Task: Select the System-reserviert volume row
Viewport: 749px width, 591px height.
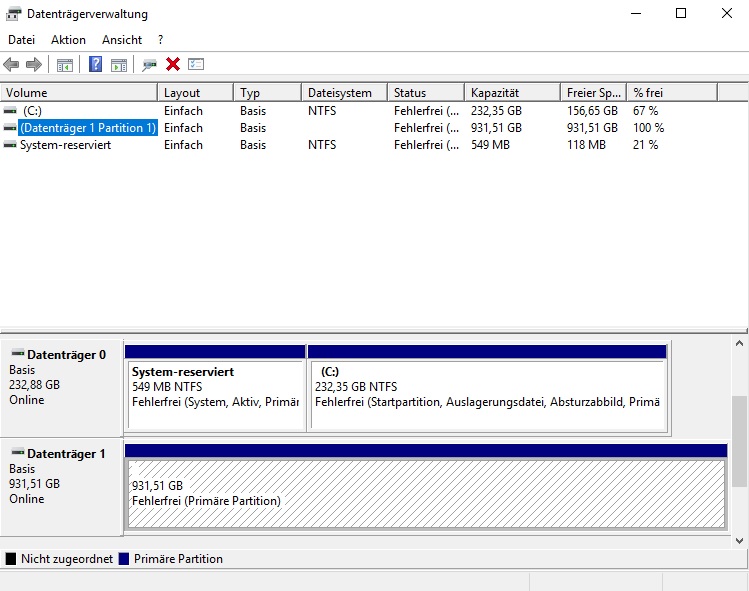Action: click(x=65, y=145)
